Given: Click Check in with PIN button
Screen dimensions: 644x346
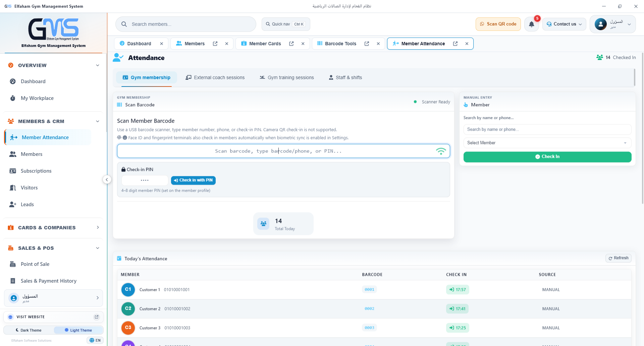Looking at the screenshot, I should pyautogui.click(x=193, y=180).
